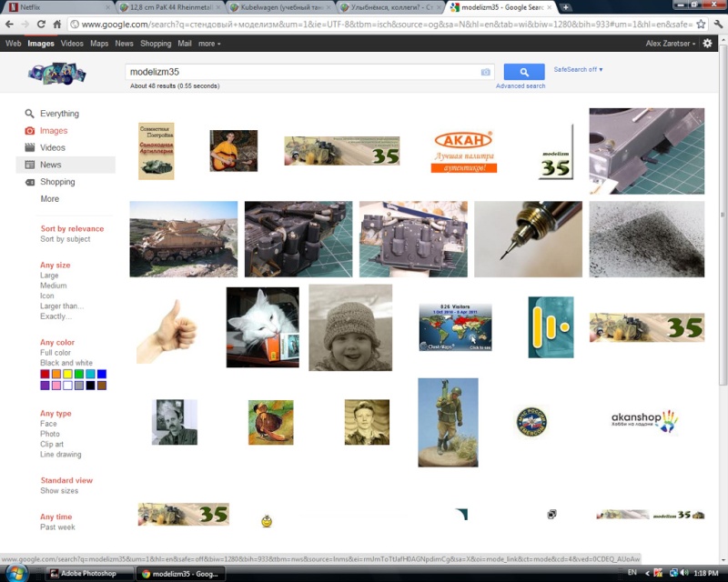
Task: Open the world visitors map thumbnail
Action: coord(456,327)
